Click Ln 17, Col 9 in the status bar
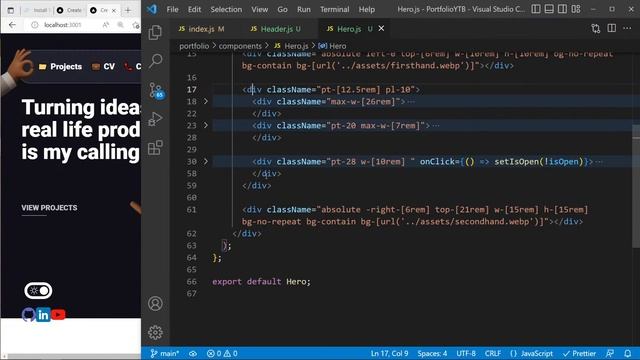 pyautogui.click(x=389, y=353)
